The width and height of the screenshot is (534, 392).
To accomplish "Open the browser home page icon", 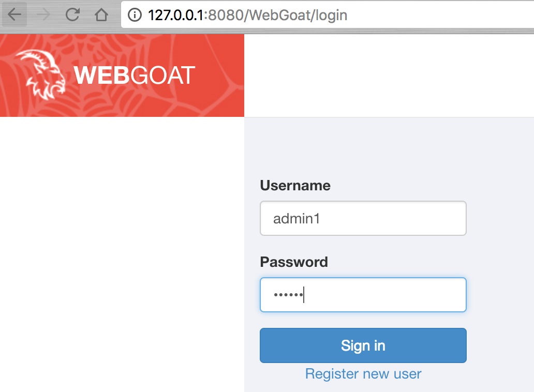I will coord(101,14).
